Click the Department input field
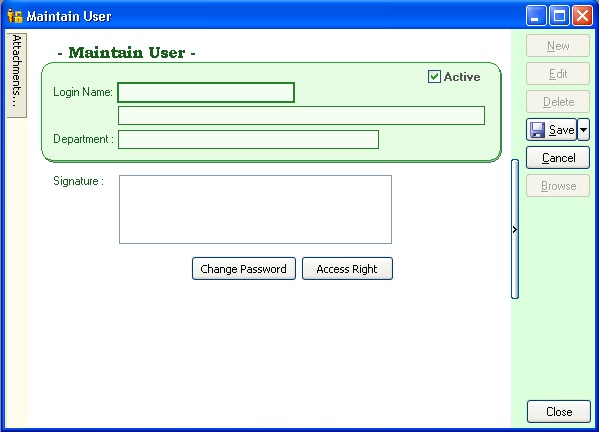Viewport: 599px width, 432px height. tap(248, 139)
